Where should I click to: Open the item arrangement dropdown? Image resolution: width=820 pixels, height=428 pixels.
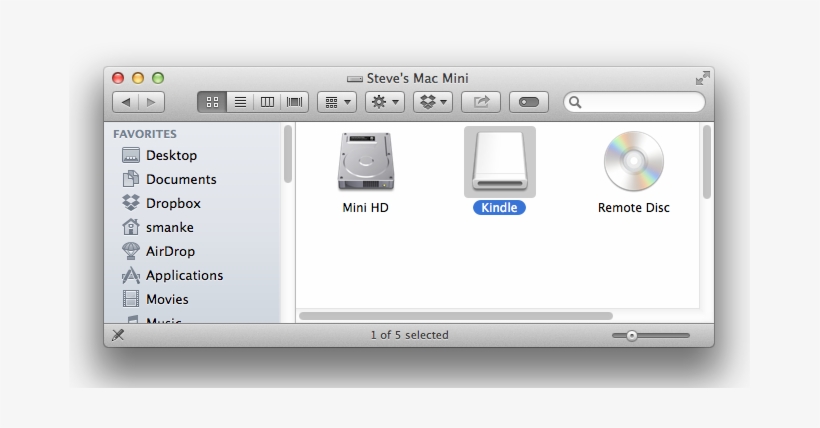pyautogui.click(x=337, y=102)
